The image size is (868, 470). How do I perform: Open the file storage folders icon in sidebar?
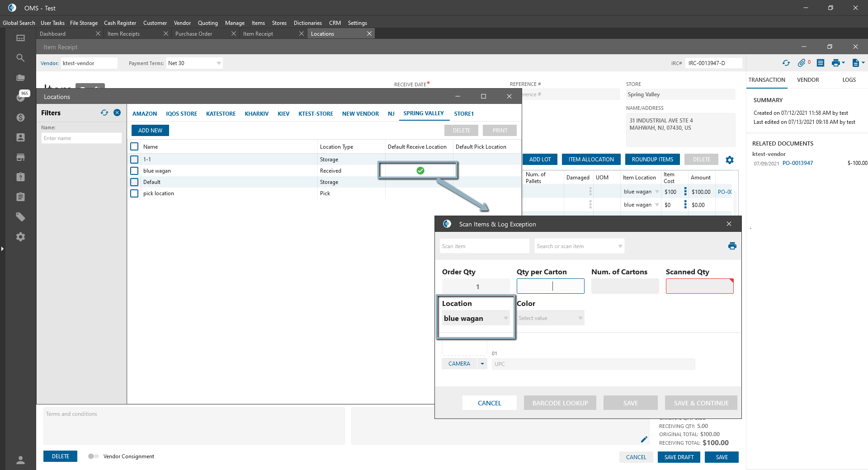[x=20, y=78]
